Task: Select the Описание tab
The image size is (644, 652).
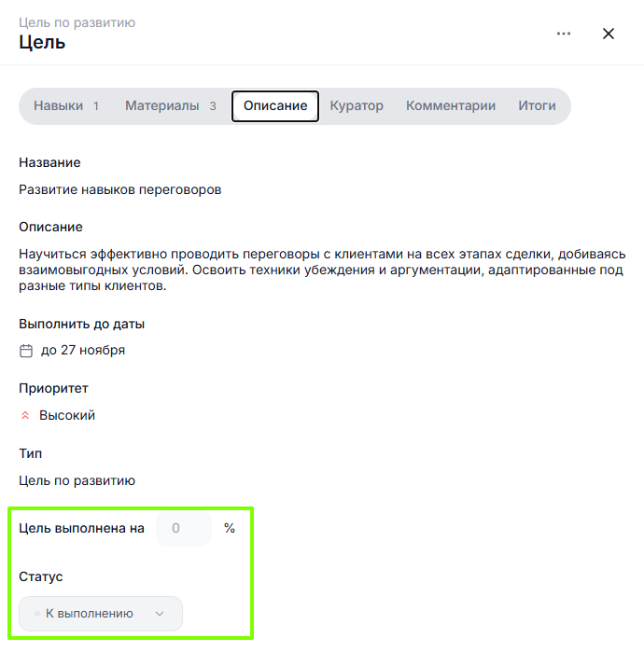Action: 275,106
